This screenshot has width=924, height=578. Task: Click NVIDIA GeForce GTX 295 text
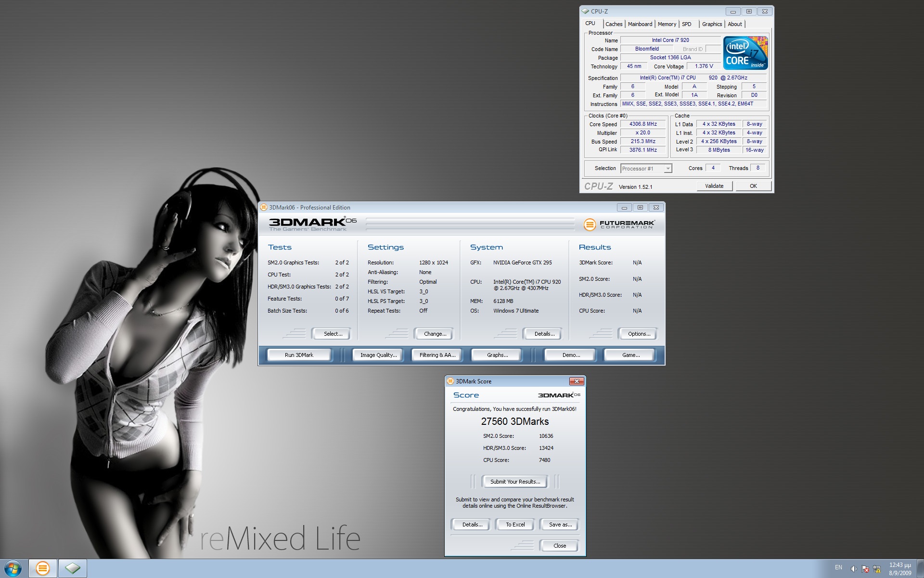coord(522,263)
